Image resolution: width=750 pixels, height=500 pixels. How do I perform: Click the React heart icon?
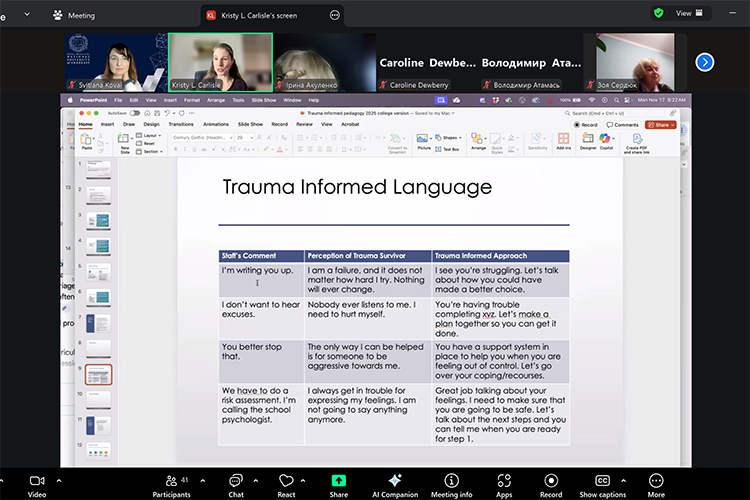(x=286, y=482)
